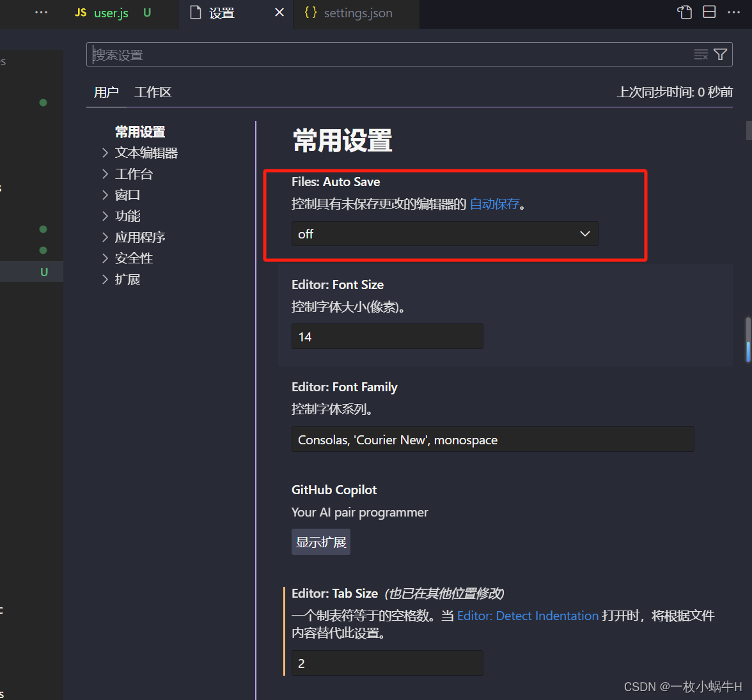Select the 工作区 settings scope tab

(152, 92)
